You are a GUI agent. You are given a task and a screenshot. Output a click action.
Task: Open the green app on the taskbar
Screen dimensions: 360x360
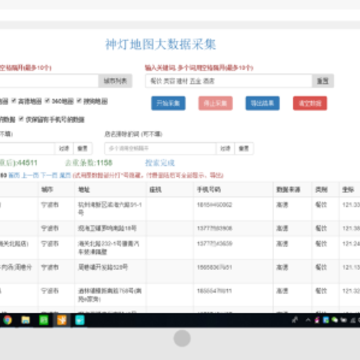pos(44,320)
